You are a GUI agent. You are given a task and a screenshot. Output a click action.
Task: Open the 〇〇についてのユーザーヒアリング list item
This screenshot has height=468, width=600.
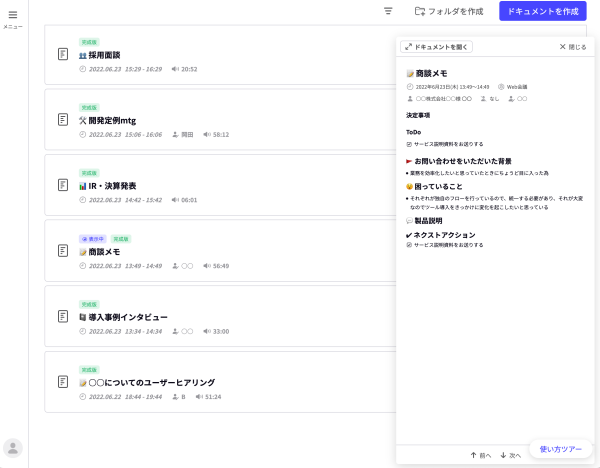pos(152,382)
